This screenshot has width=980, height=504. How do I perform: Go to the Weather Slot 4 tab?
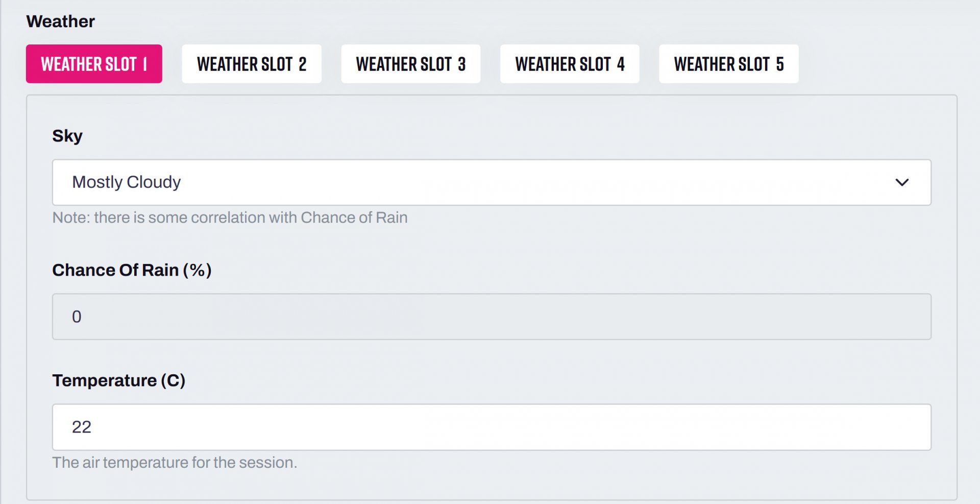tap(570, 64)
